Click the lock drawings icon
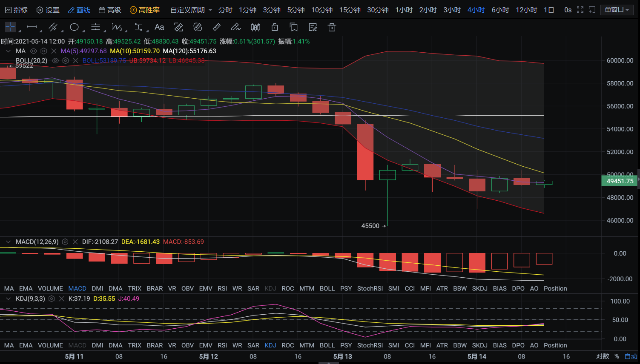Image resolution: width=640 pixels, height=364 pixels. coord(275,27)
